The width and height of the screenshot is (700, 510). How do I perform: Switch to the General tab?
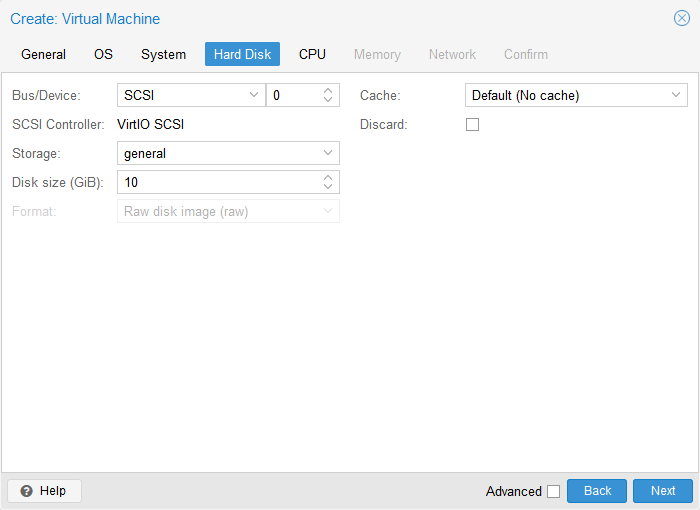pyautogui.click(x=44, y=54)
